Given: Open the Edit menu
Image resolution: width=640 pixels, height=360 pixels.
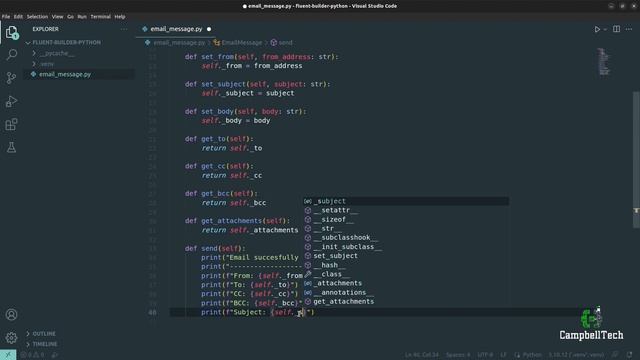Looking at the screenshot, I should tap(18, 17).
